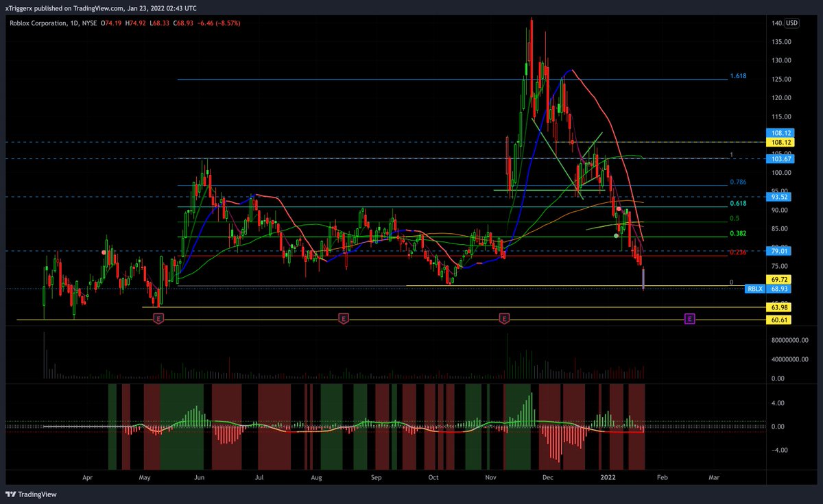Viewport: 823px width, 504px height.
Task: Toggle the 93.52 blue price line marker
Action: pyautogui.click(x=778, y=197)
